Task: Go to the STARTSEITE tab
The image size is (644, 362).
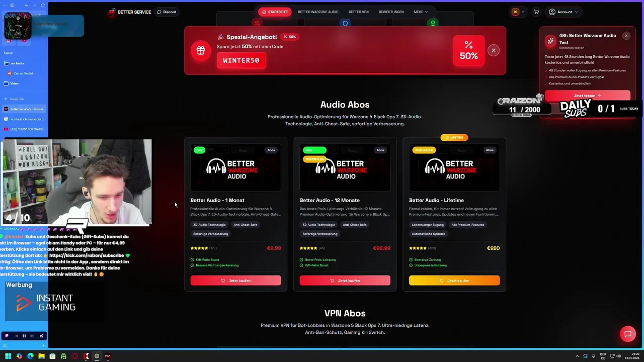Action: coord(275,12)
